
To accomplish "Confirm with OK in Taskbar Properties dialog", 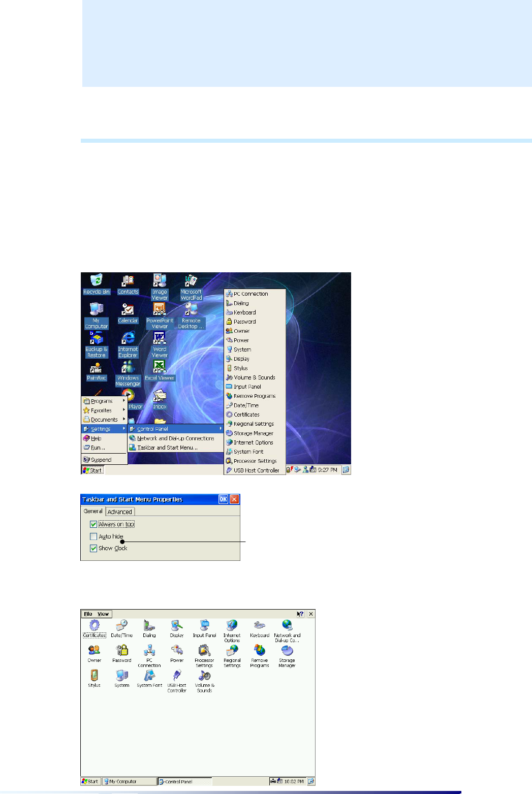I will point(223,499).
